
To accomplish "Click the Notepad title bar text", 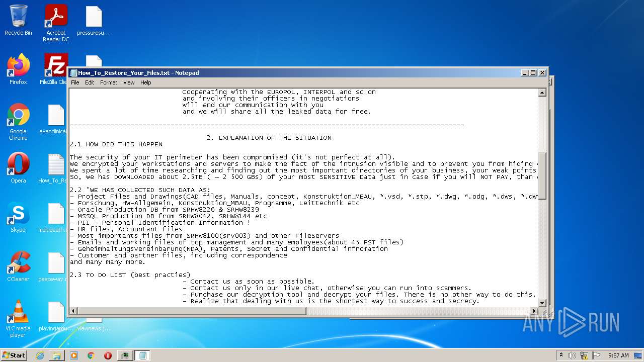I will coord(138,73).
